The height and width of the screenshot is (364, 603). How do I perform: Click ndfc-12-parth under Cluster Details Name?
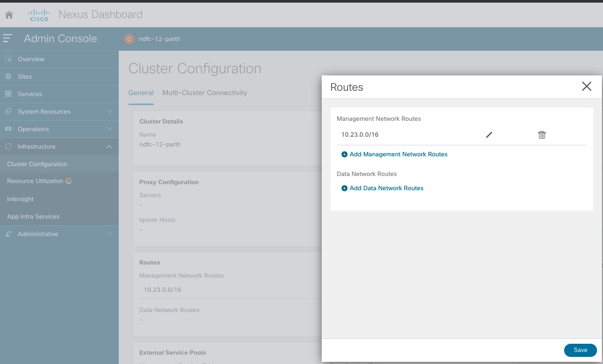coord(160,144)
